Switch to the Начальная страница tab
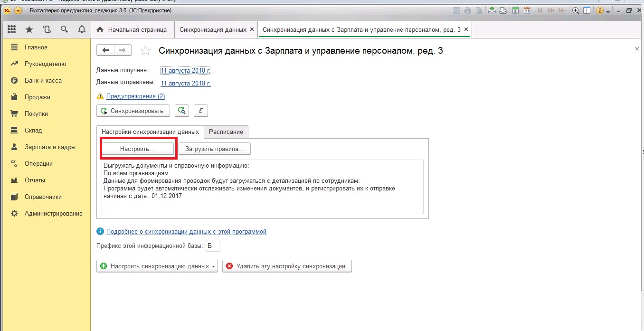The width and height of the screenshot is (644, 331). [132, 29]
